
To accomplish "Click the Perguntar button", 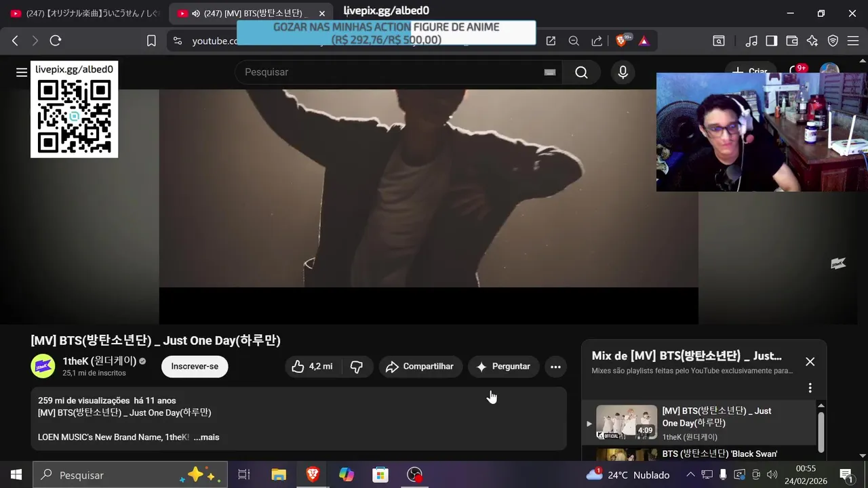I will coord(504,367).
